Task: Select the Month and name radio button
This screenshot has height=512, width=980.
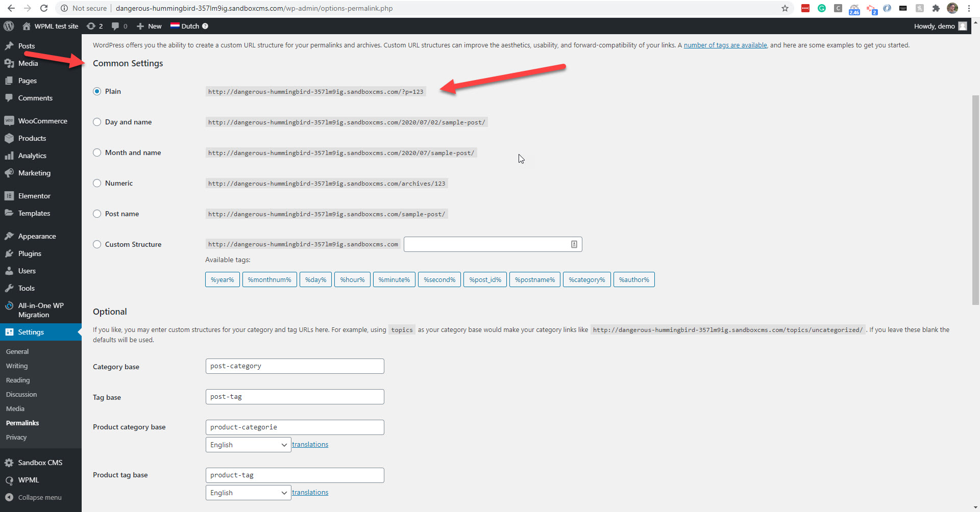Action: (x=97, y=152)
